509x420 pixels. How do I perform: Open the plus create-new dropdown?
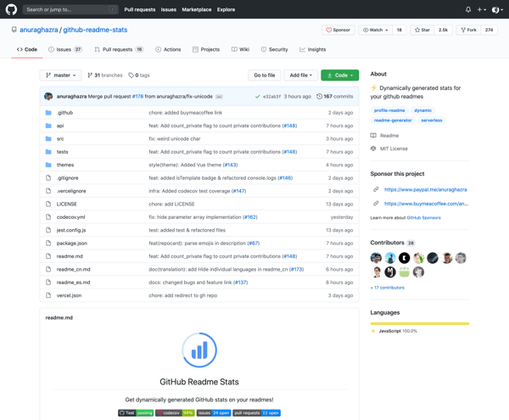point(481,9)
